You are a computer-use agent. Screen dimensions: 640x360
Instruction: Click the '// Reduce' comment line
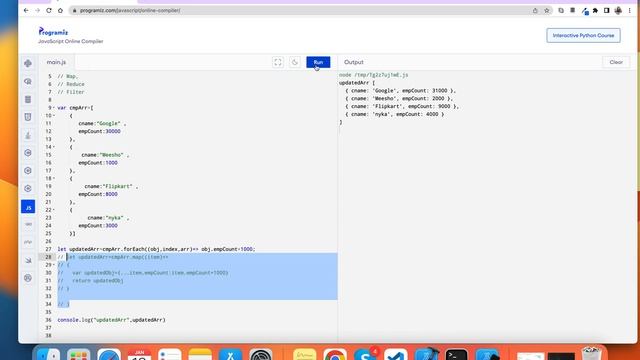point(71,84)
